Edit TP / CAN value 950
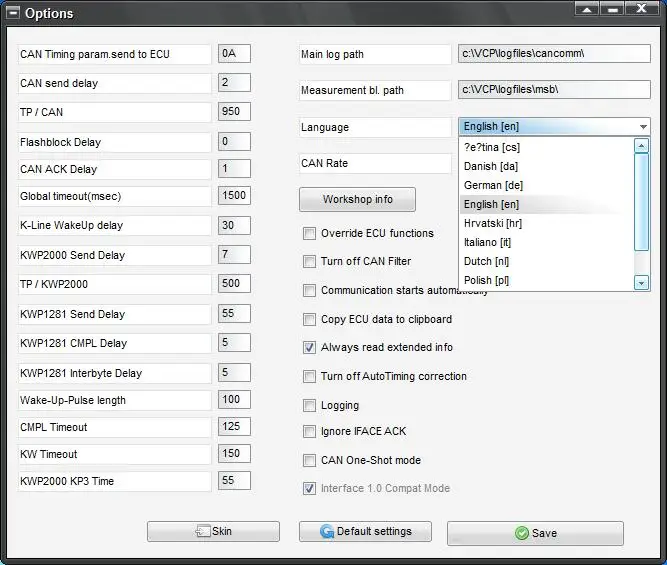This screenshot has height=565, width=667. click(234, 111)
